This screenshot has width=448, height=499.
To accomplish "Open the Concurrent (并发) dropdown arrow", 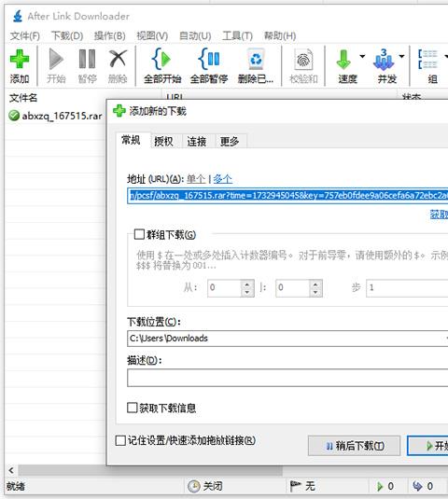I will coord(402,56).
